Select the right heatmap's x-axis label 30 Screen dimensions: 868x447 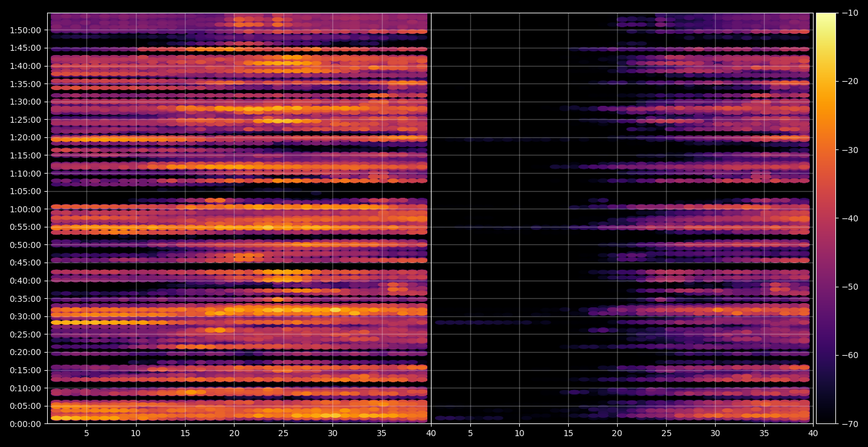click(x=715, y=433)
